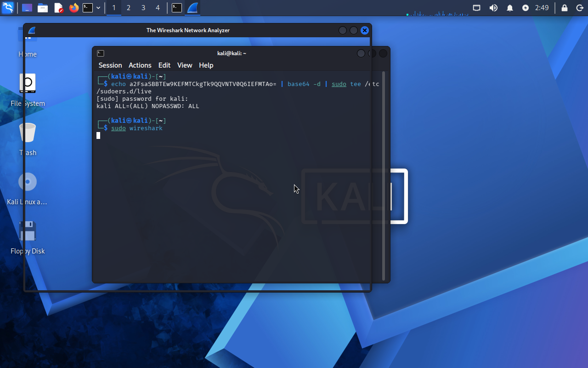Click the power manager icon
The image size is (588, 368).
[526, 8]
